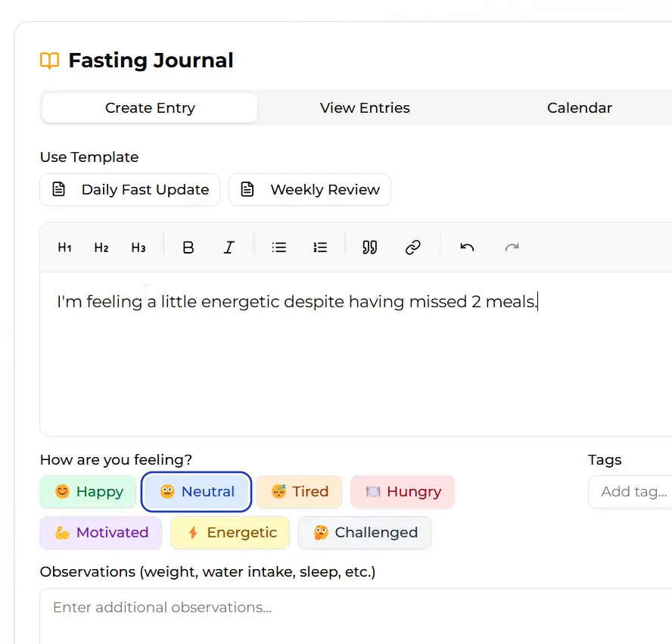Undo the last edit
Viewport: 672px width, 644px height.
tap(467, 247)
